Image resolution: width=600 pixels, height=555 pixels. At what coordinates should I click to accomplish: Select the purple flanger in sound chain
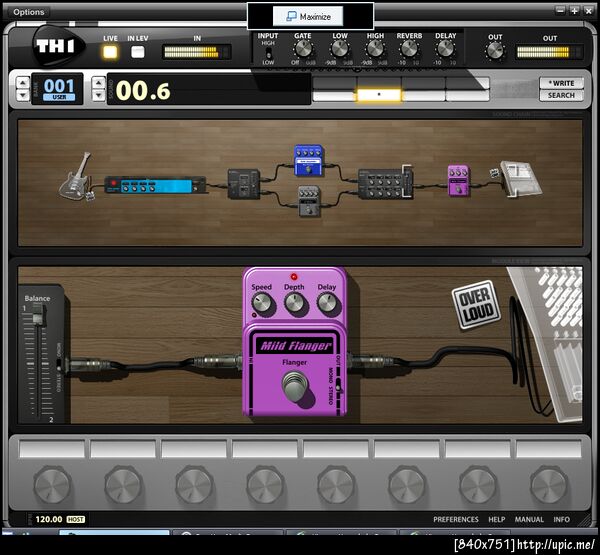(x=458, y=181)
